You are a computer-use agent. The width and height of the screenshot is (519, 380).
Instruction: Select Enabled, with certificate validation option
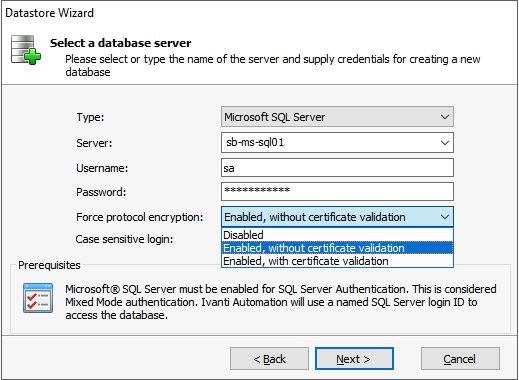(x=337, y=261)
